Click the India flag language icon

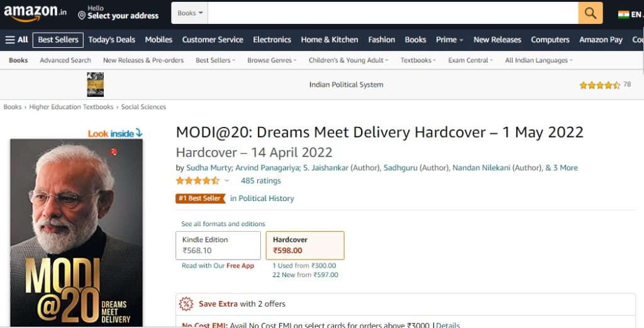pyautogui.click(x=623, y=14)
